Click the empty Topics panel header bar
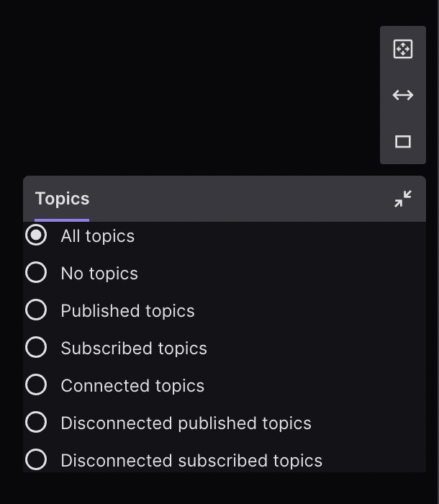The width and height of the screenshot is (439, 504). (237, 199)
